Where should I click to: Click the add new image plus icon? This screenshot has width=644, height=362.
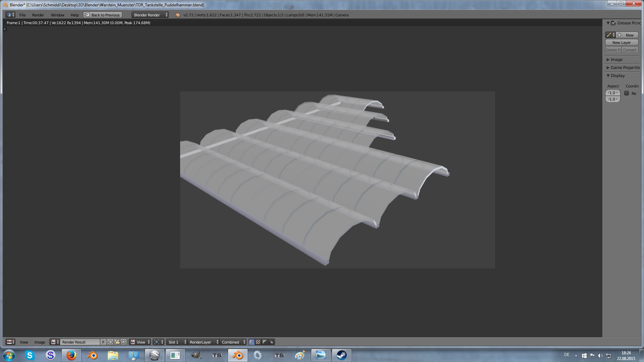click(110, 342)
